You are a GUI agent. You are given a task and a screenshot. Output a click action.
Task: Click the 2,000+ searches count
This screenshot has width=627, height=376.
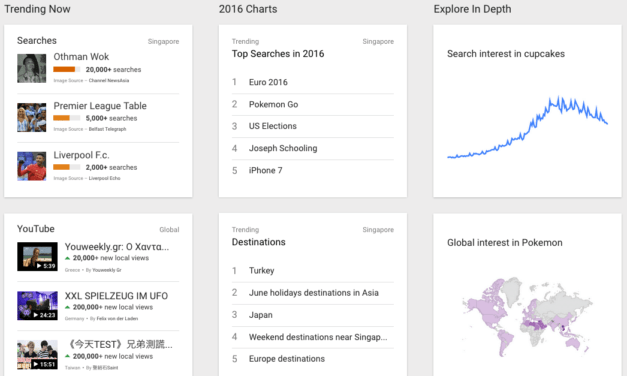pos(111,168)
